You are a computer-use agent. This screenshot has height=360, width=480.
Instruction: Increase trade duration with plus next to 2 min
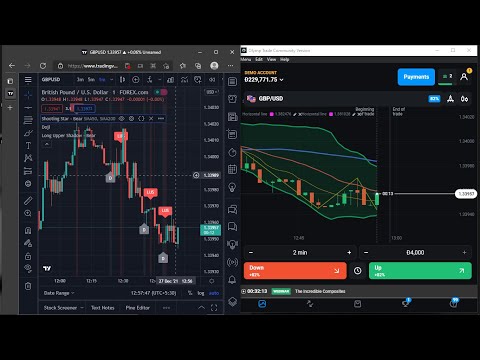pos(349,253)
